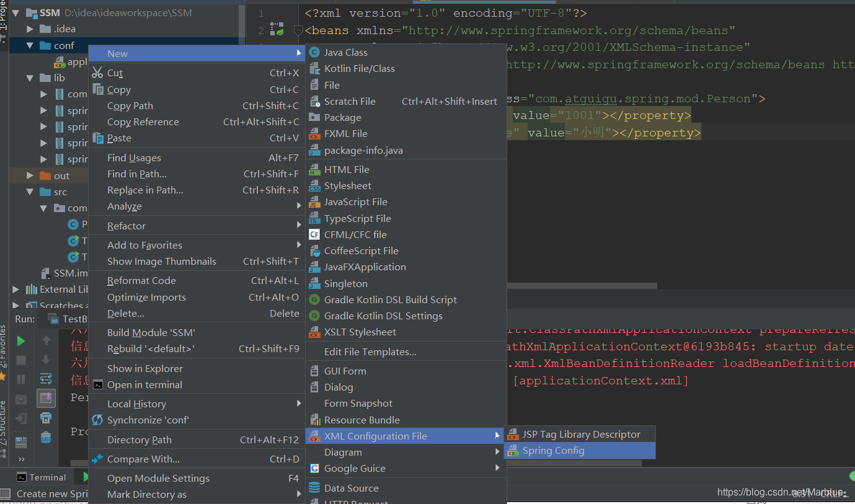Screen dimensions: 855x504
Task: Open the 2: Favorites side tab
Action: [x=3, y=352]
